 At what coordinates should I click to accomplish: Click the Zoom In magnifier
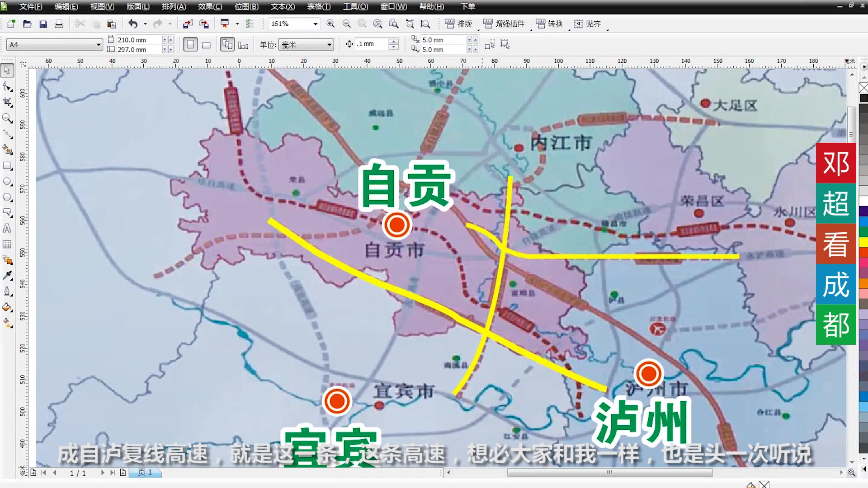[330, 24]
